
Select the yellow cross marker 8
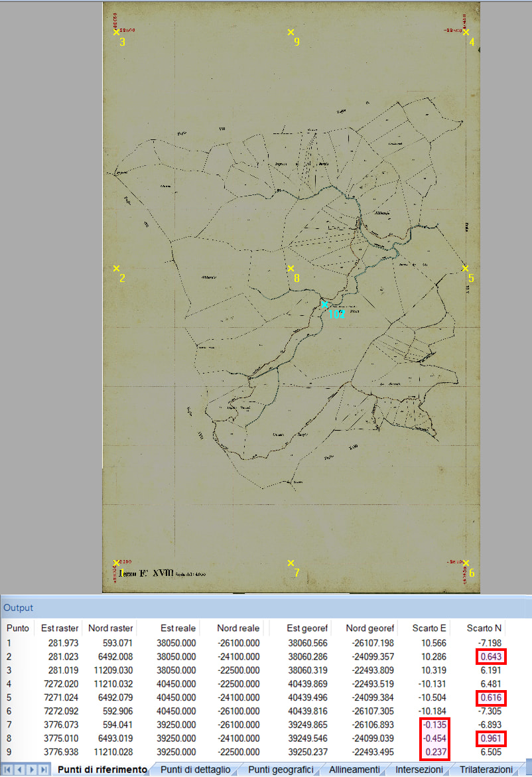(291, 268)
